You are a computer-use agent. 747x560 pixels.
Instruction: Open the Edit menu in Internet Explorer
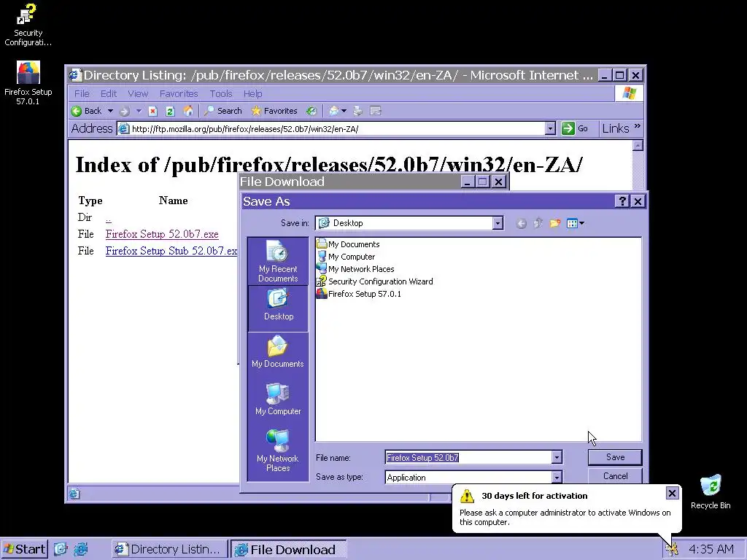pos(109,94)
